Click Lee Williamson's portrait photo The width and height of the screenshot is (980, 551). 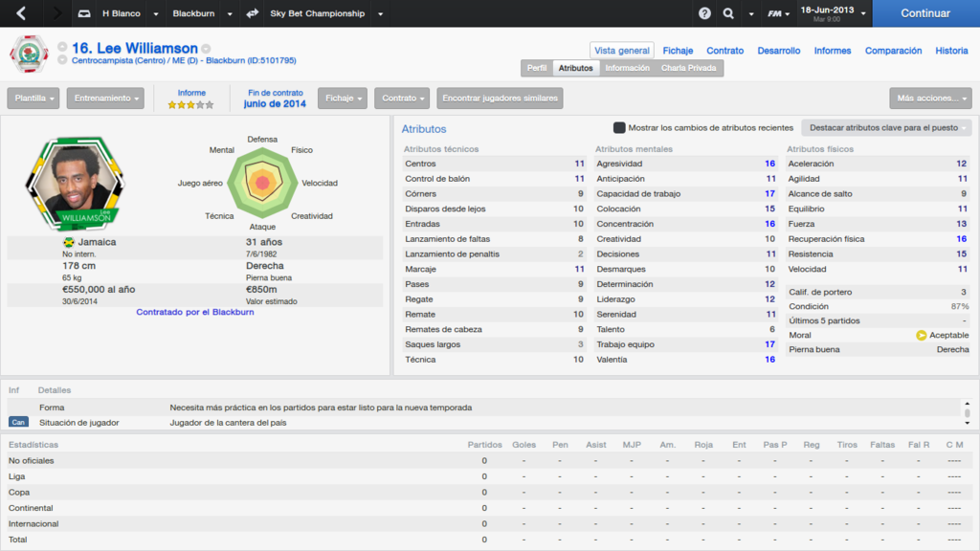[76, 184]
